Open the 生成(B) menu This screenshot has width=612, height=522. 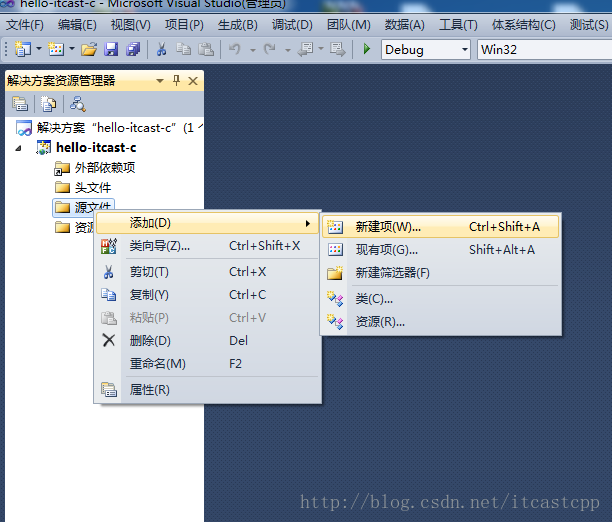coord(237,25)
